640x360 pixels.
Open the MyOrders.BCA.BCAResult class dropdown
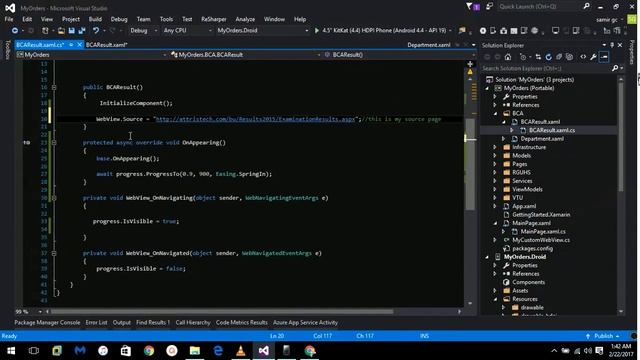pos(245,55)
